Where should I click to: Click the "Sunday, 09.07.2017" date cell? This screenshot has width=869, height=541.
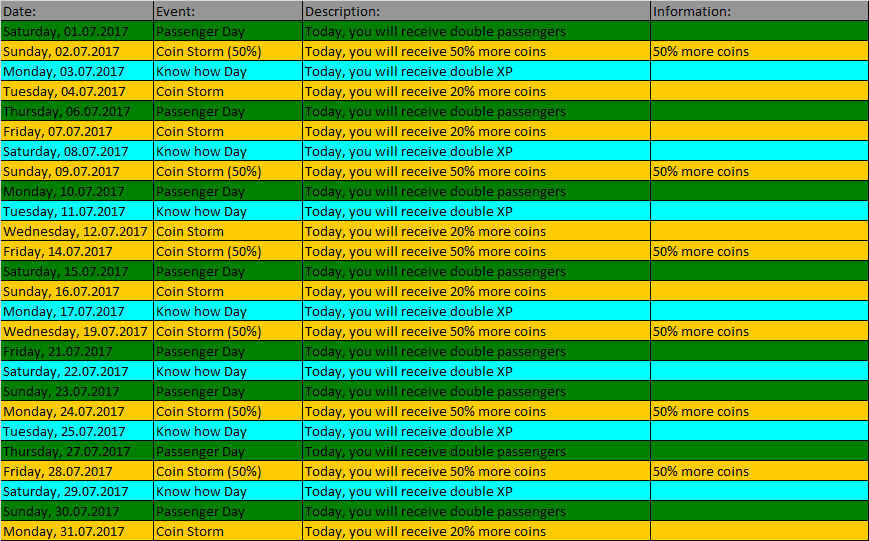(77, 171)
